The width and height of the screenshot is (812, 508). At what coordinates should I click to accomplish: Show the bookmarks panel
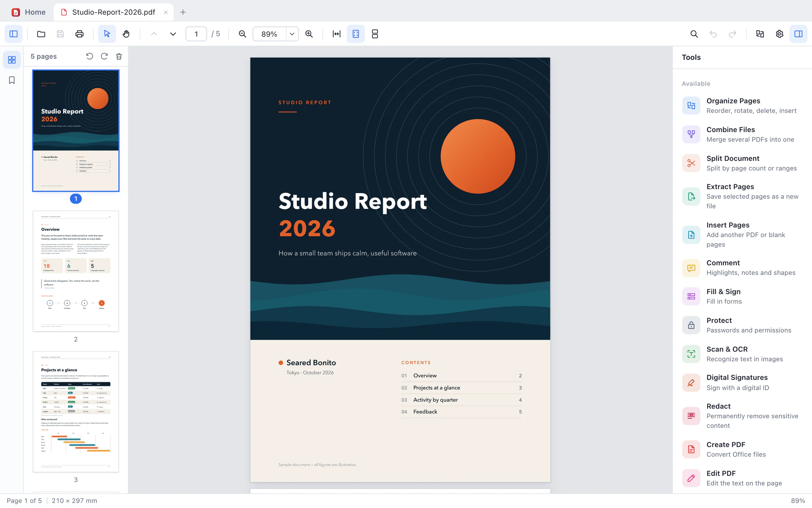coord(12,80)
